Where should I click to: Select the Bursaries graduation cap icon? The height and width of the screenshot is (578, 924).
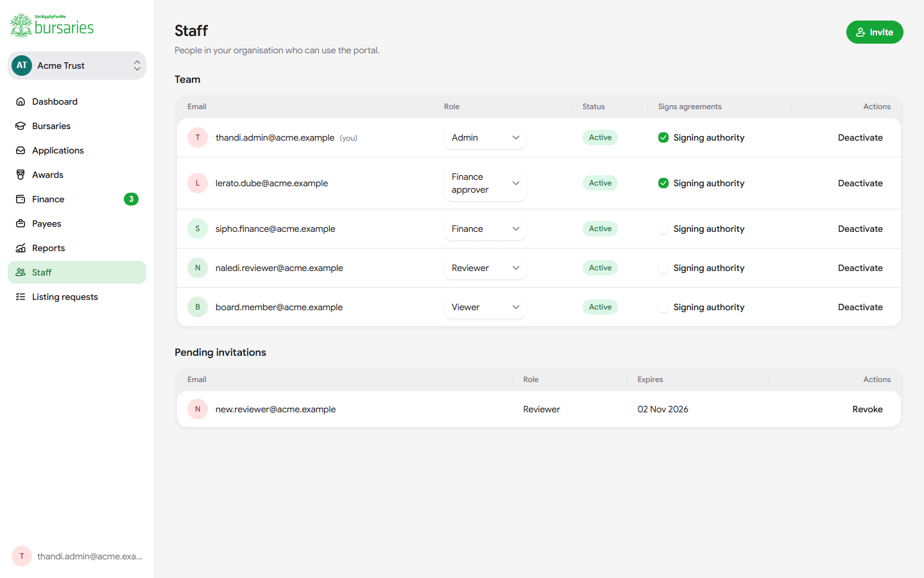point(21,126)
